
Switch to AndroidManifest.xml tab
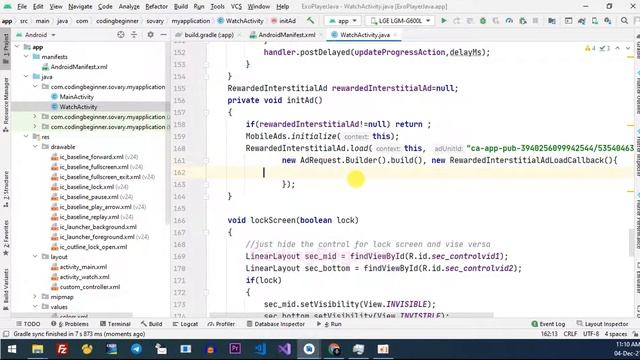[x=286, y=35]
